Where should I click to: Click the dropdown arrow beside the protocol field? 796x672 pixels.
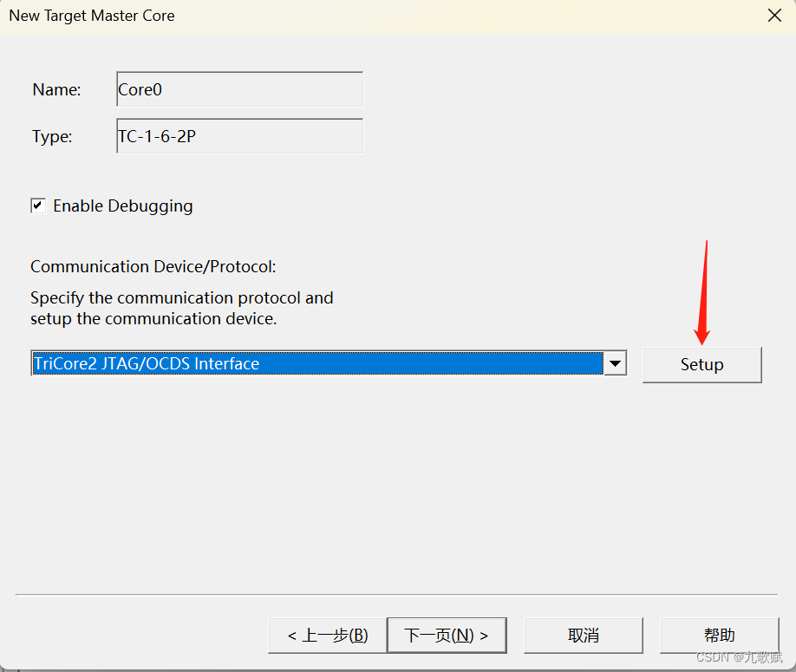(615, 363)
